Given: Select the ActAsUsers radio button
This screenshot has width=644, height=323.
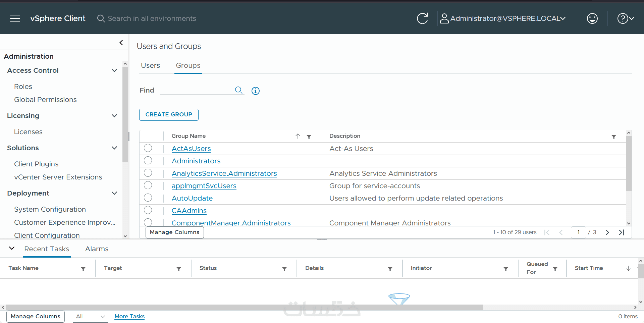Looking at the screenshot, I should click(148, 148).
